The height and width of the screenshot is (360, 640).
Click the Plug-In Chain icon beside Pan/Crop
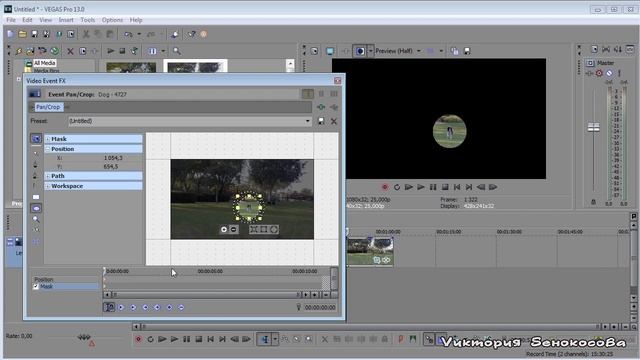tap(321, 107)
